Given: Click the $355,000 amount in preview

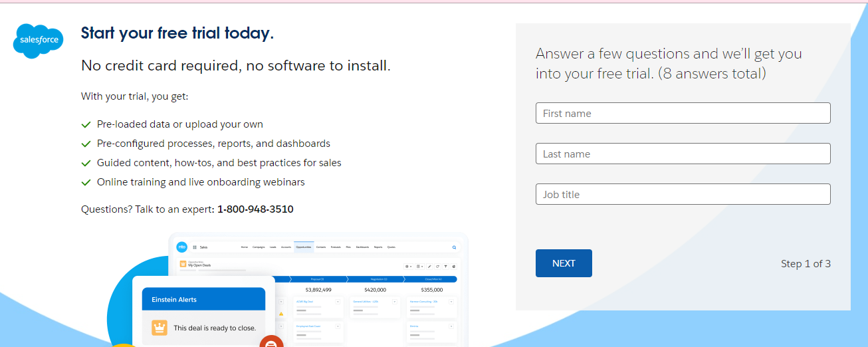Looking at the screenshot, I should (x=431, y=290).
